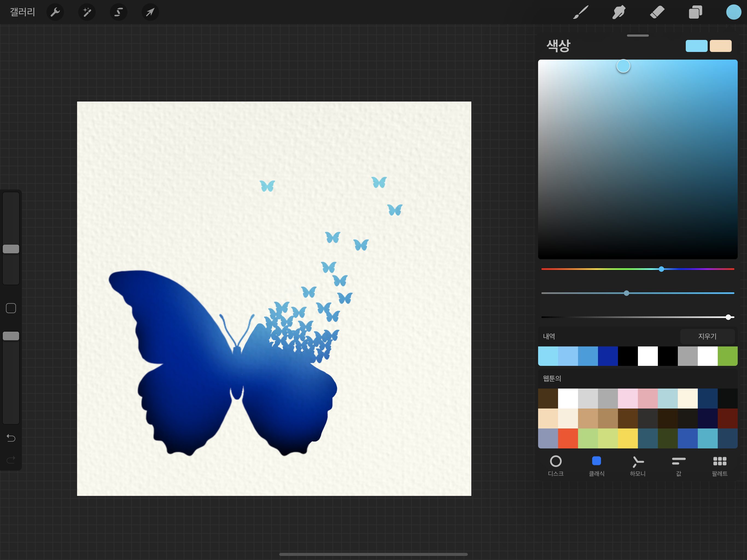
Task: Select the Eraser tool
Action: click(x=657, y=12)
